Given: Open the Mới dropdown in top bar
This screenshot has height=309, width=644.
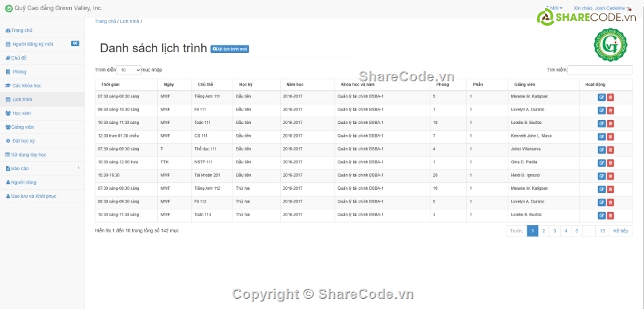Looking at the screenshot, I should point(555,8).
